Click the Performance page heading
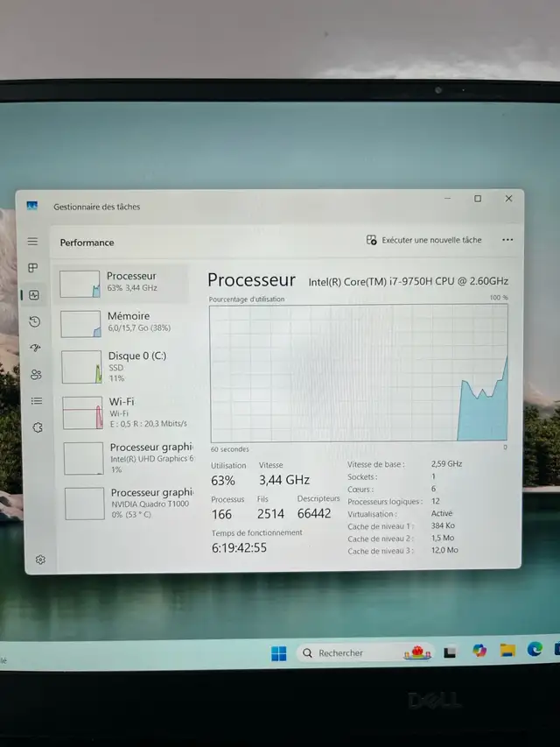 [87, 243]
